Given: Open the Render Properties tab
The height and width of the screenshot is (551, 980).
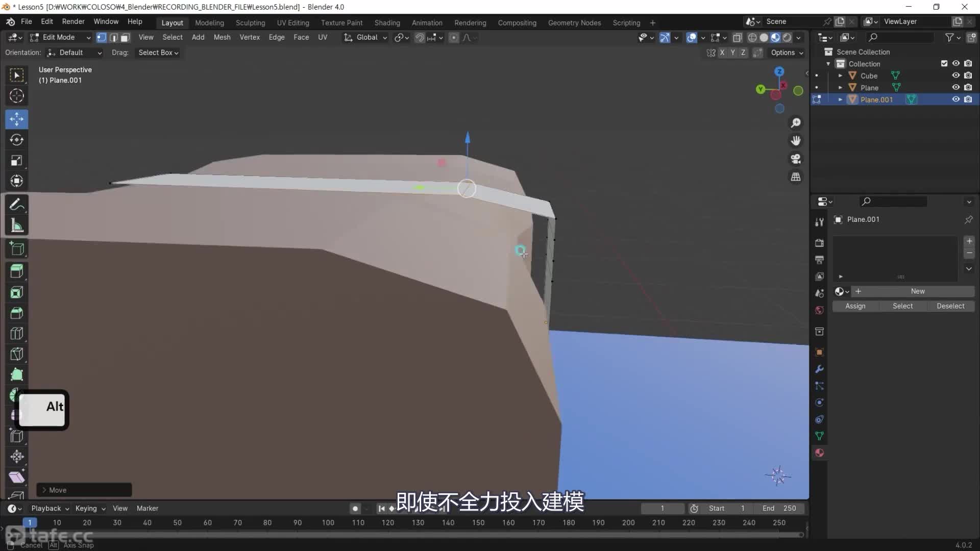Looking at the screenshot, I should click(819, 243).
